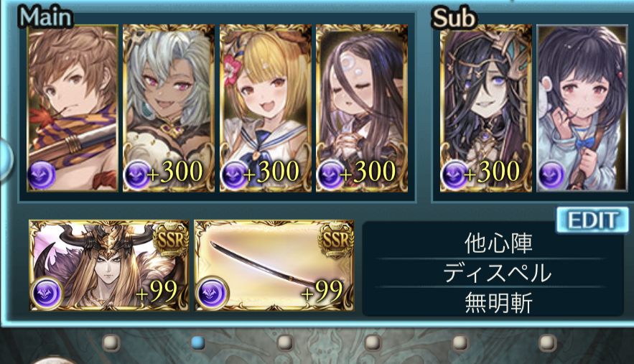Switch to the third party page dot

tap(286, 343)
